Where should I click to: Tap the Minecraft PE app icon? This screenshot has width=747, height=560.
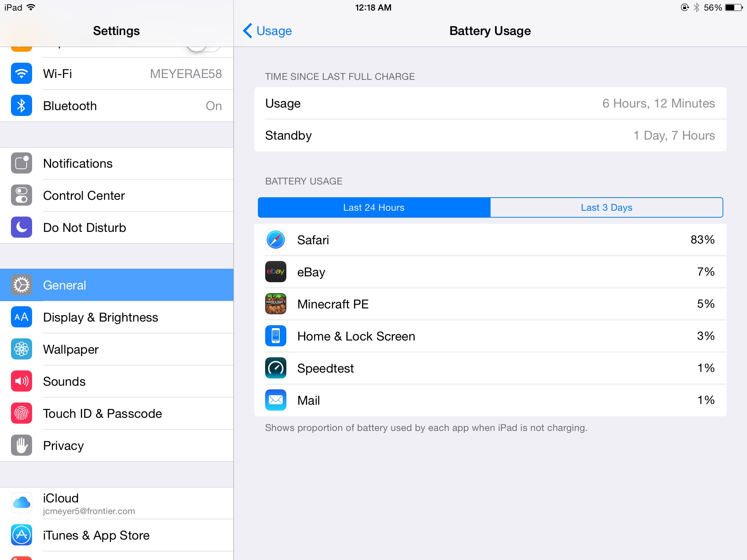tap(276, 304)
